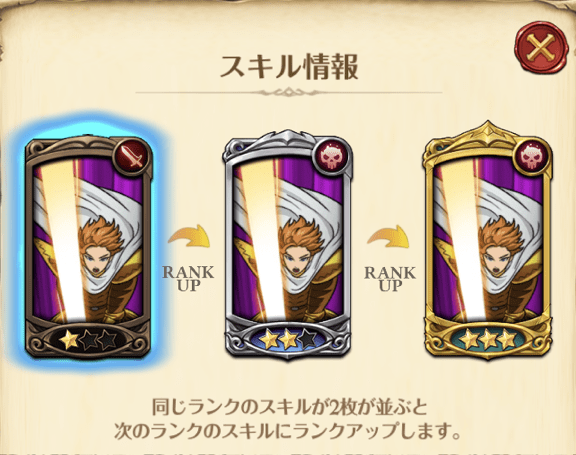Click the スキル情報 title text
This screenshot has height=455, width=576.
click(x=289, y=67)
